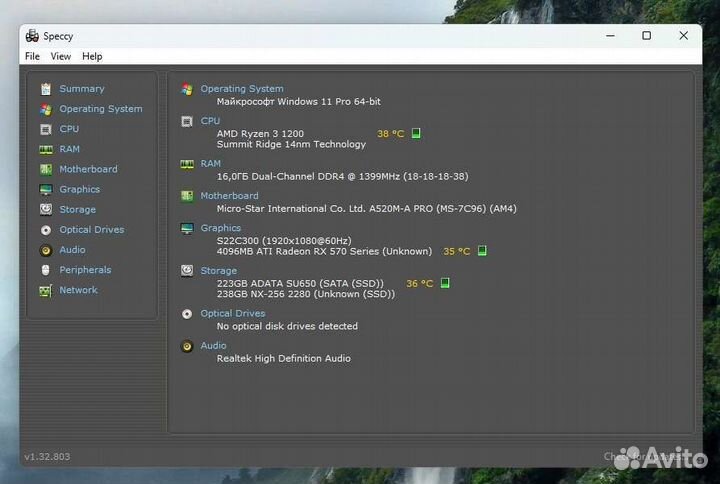
Task: Select Summary in the sidebar
Action: coord(82,89)
